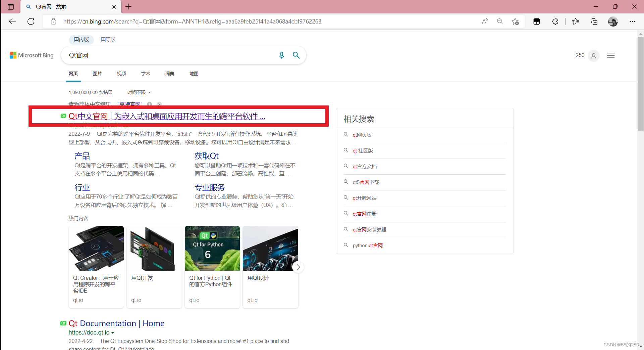Switch to 国际版 search version

pos(108,39)
